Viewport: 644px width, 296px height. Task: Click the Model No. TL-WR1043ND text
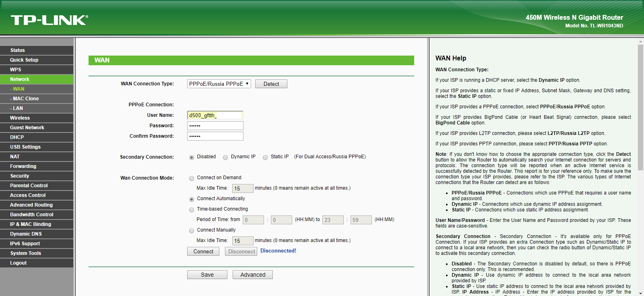[594, 26]
